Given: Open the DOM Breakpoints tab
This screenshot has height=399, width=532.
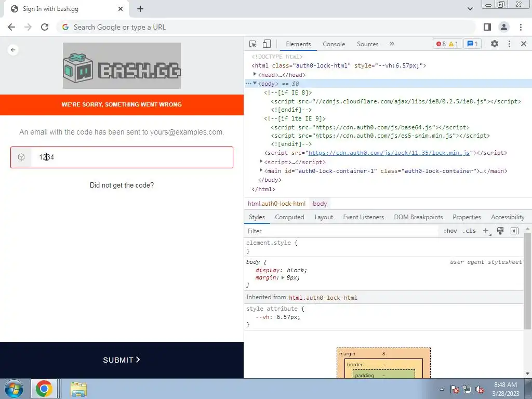Looking at the screenshot, I should (418, 217).
